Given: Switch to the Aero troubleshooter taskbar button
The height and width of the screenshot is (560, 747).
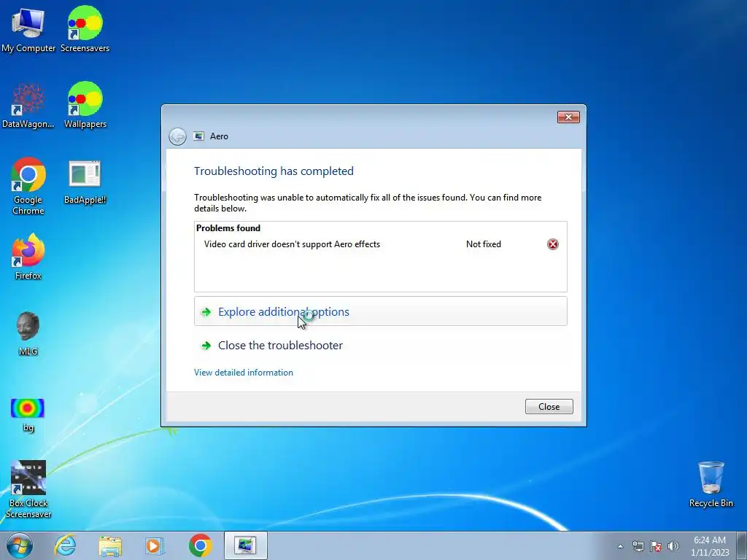Looking at the screenshot, I should point(245,545).
